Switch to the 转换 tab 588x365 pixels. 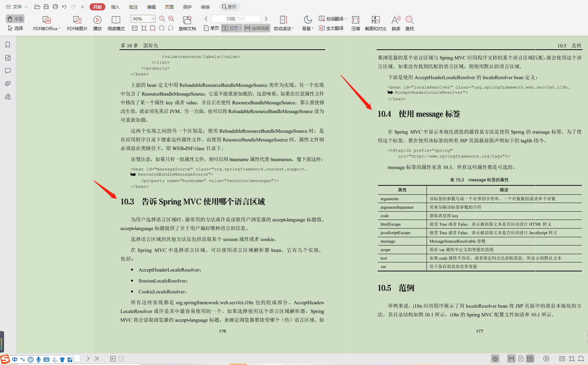coord(205,7)
